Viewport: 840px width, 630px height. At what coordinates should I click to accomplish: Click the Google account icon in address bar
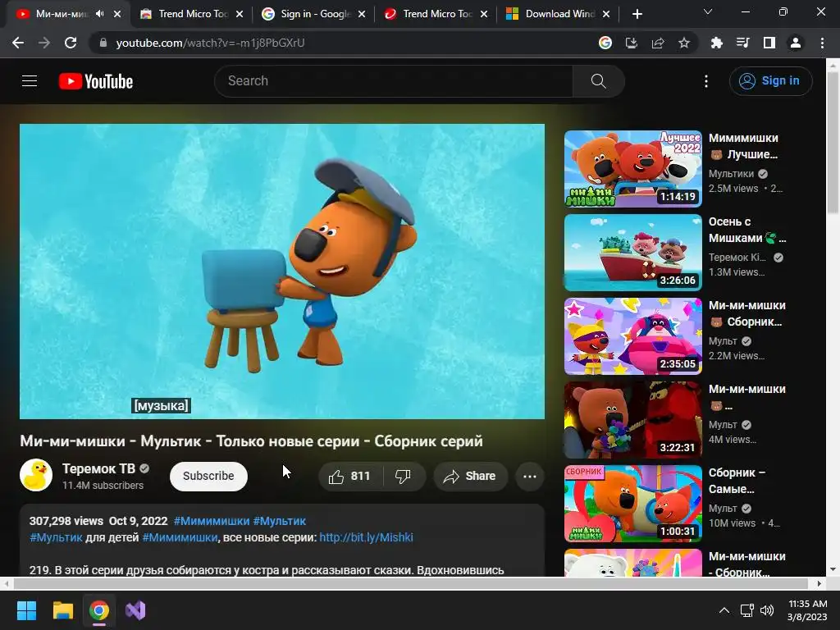coord(605,43)
